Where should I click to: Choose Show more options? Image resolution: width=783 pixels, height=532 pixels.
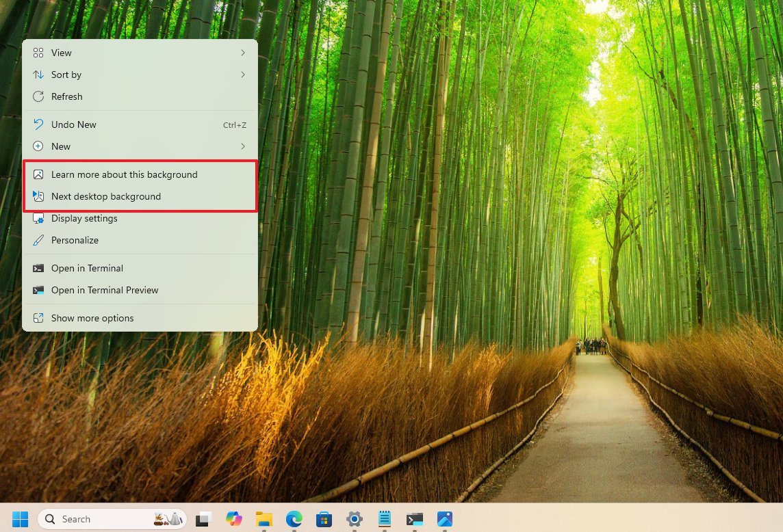click(x=92, y=318)
